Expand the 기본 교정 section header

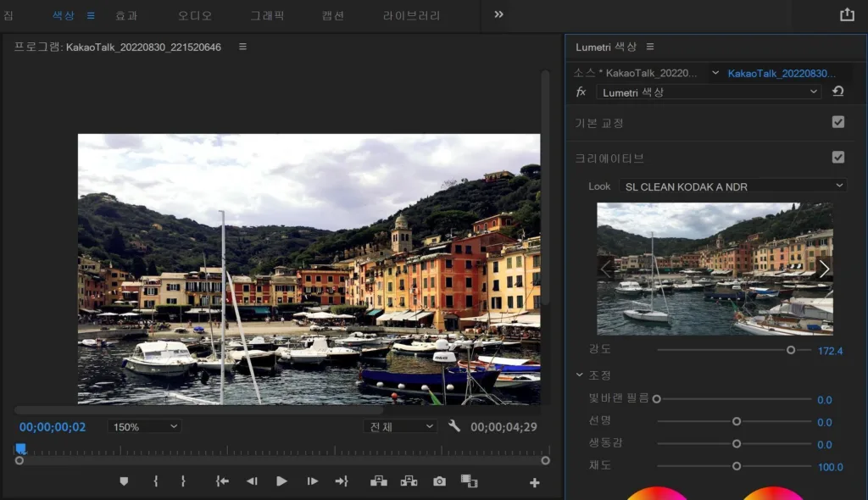[599, 123]
